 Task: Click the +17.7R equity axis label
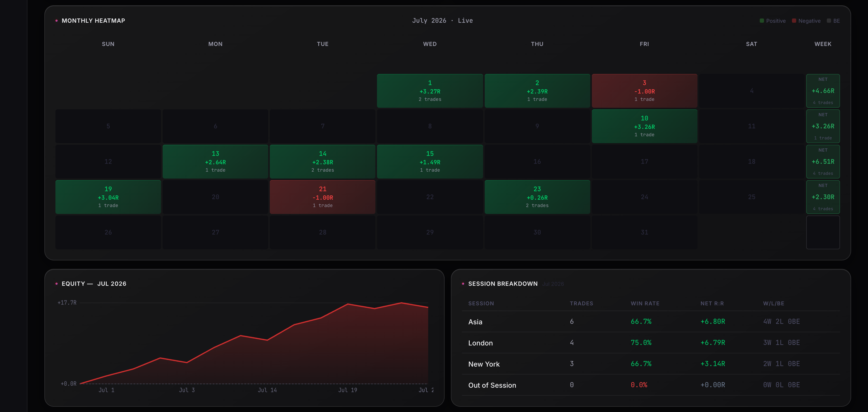click(x=67, y=302)
